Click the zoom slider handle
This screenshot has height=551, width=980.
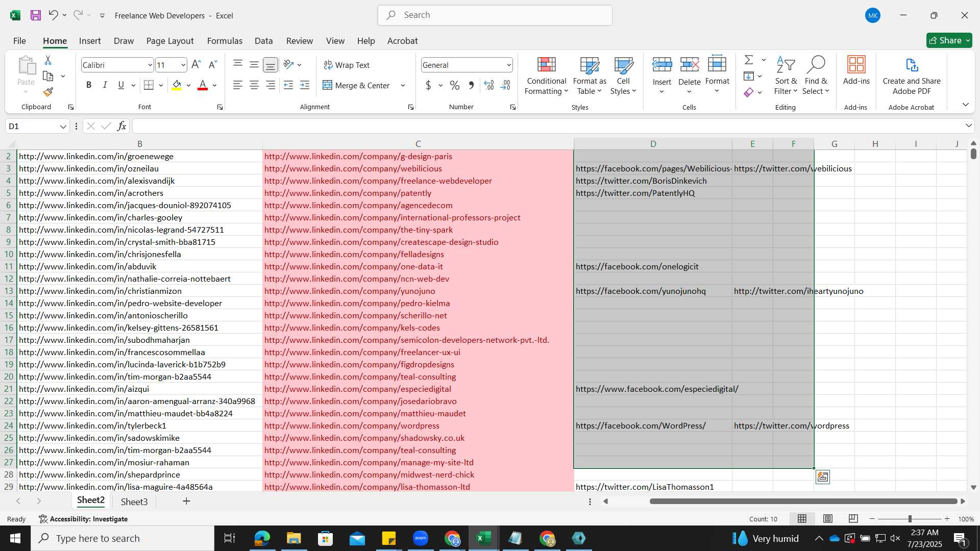(x=910, y=519)
